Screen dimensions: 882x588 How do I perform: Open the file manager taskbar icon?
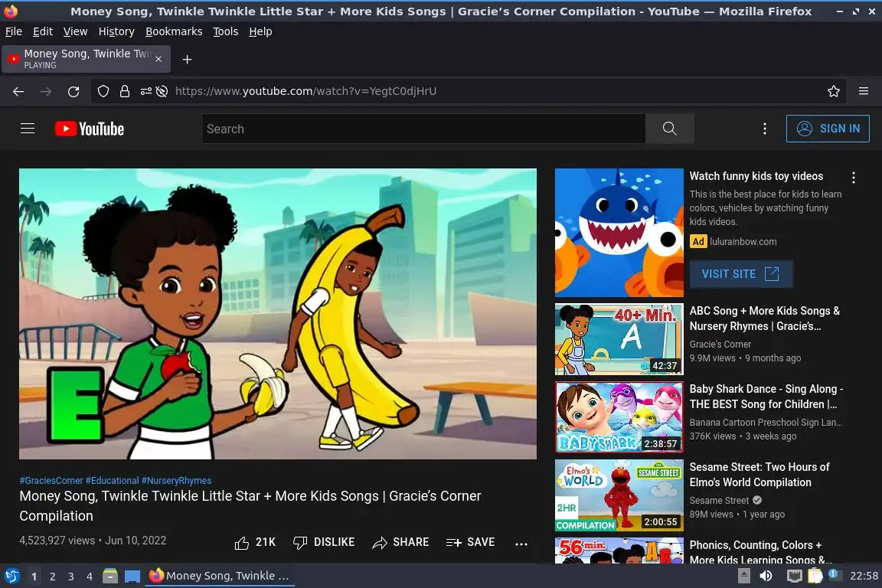(110, 576)
